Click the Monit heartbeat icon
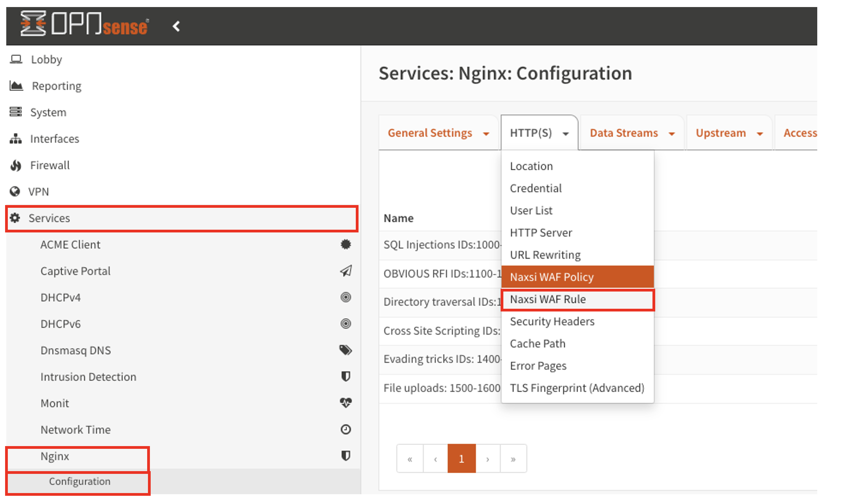 click(x=345, y=403)
